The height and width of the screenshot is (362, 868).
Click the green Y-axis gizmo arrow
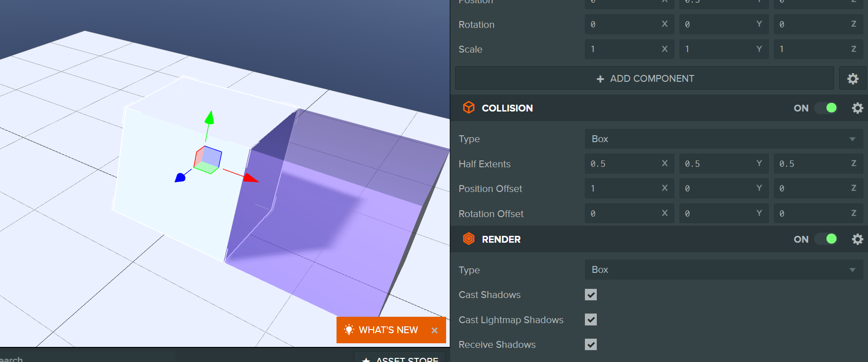[x=209, y=118]
